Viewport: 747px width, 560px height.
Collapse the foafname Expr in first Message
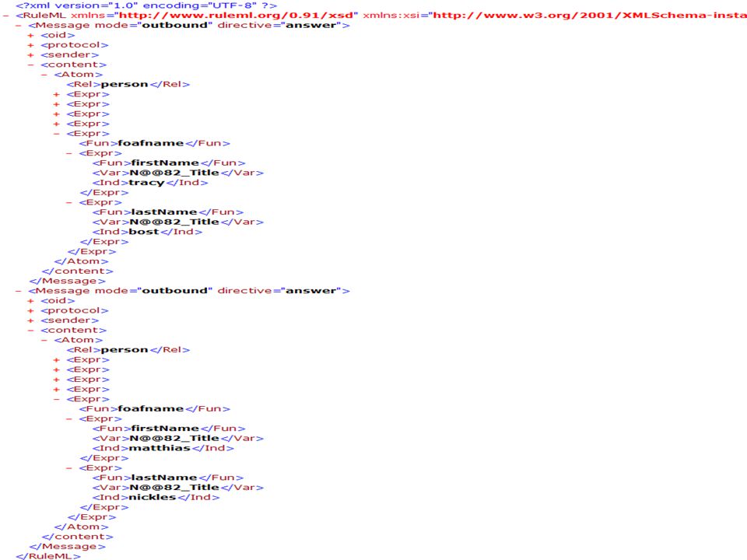click(x=56, y=134)
